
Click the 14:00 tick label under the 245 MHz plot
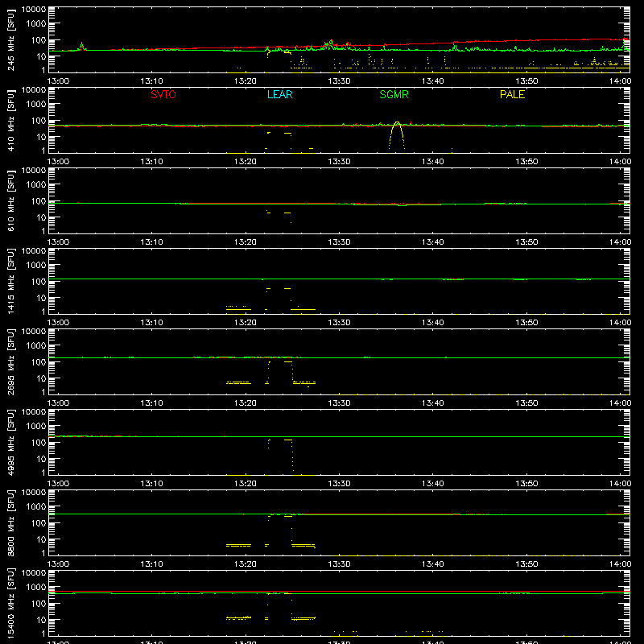[620, 81]
